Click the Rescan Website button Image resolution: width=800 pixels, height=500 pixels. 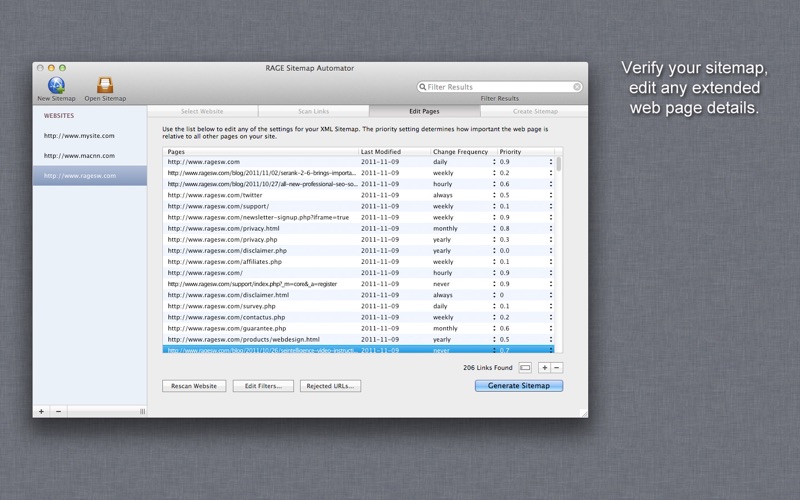(194, 386)
